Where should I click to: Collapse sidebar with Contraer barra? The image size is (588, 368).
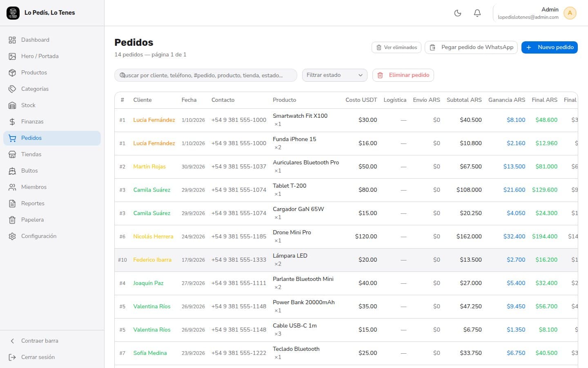[52, 341]
